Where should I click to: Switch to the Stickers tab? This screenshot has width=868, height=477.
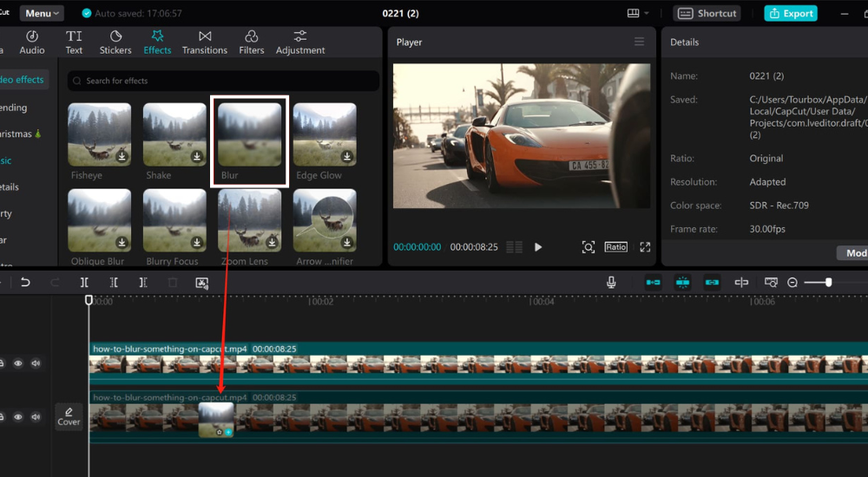click(115, 42)
